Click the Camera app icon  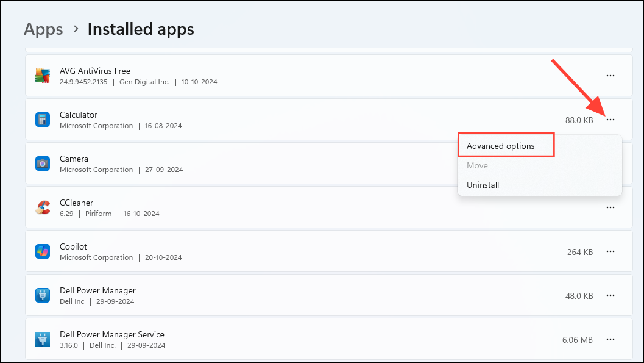coord(42,164)
